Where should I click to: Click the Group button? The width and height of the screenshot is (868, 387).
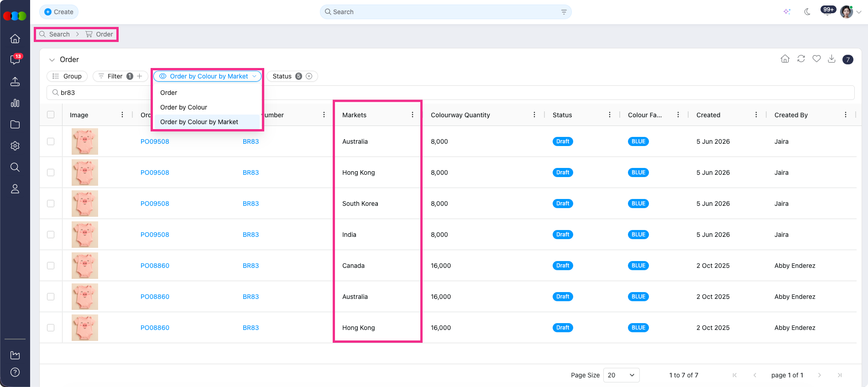(67, 76)
